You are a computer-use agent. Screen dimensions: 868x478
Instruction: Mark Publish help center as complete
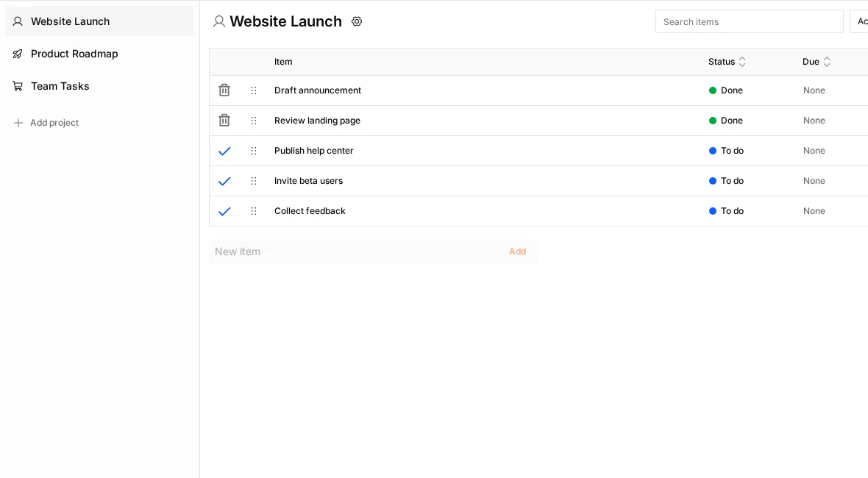tap(224, 151)
